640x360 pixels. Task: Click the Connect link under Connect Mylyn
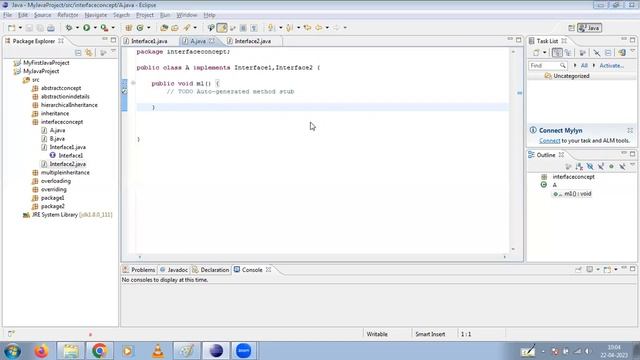pyautogui.click(x=549, y=141)
